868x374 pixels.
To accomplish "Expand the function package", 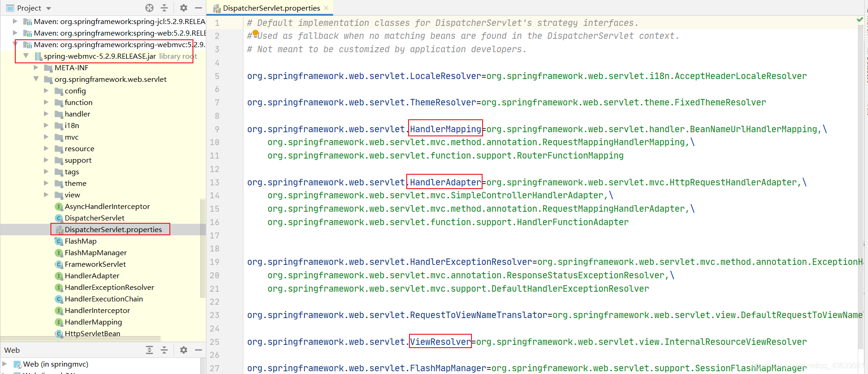I will (x=46, y=102).
